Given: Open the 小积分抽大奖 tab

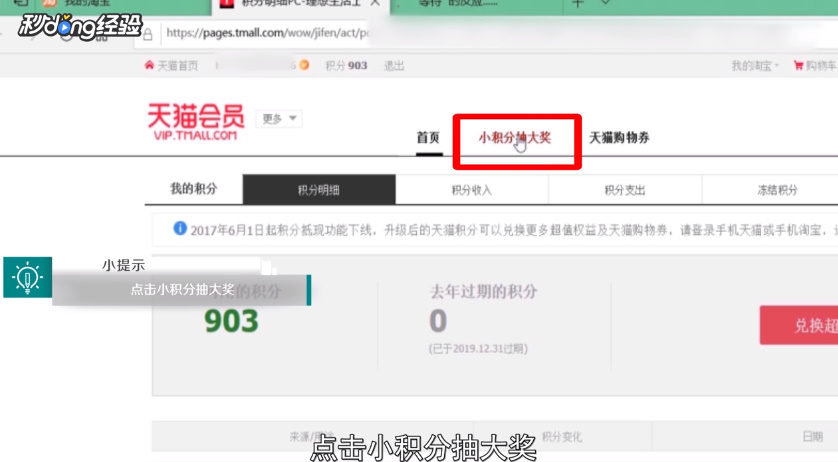Looking at the screenshot, I should pos(514,138).
